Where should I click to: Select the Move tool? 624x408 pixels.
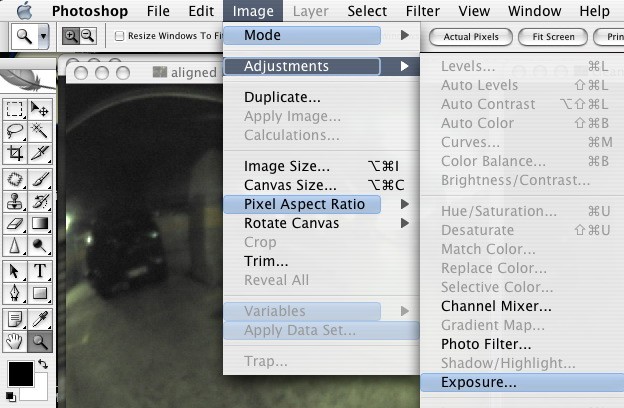[x=40, y=109]
